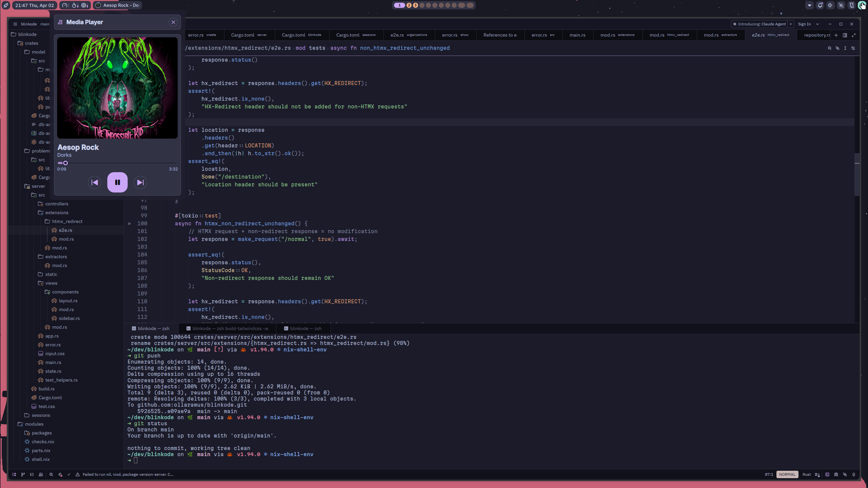This screenshot has width=868, height=488.
Task: Pause the playing Aesop Rock track
Action: click(x=117, y=182)
